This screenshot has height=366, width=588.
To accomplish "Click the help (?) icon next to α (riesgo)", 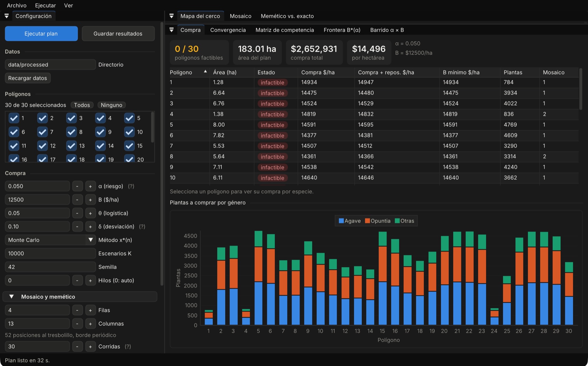I will point(131,186).
